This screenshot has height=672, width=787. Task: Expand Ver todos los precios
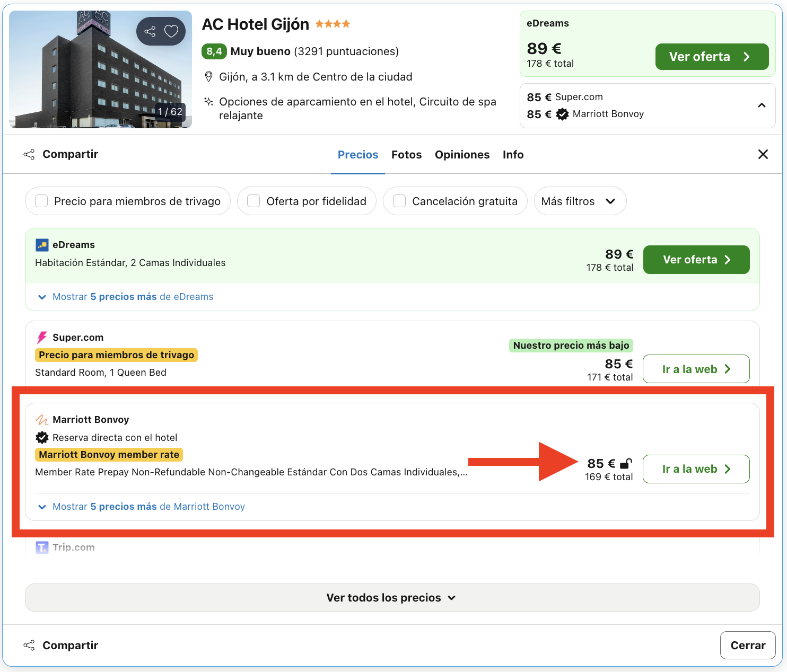click(392, 598)
